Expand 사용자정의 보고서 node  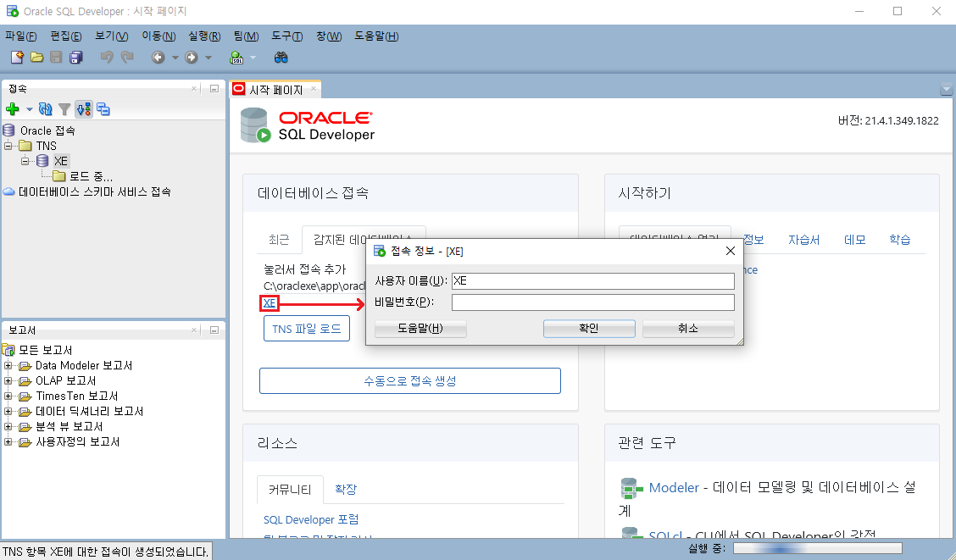[x=8, y=441]
